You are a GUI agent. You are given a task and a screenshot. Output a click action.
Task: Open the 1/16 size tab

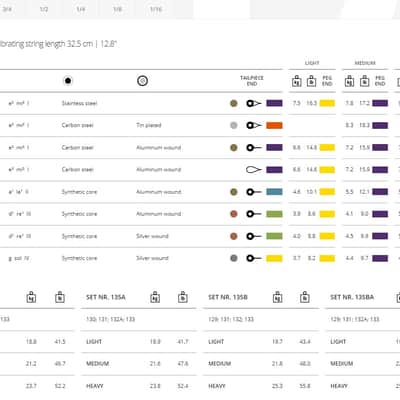[156, 9]
